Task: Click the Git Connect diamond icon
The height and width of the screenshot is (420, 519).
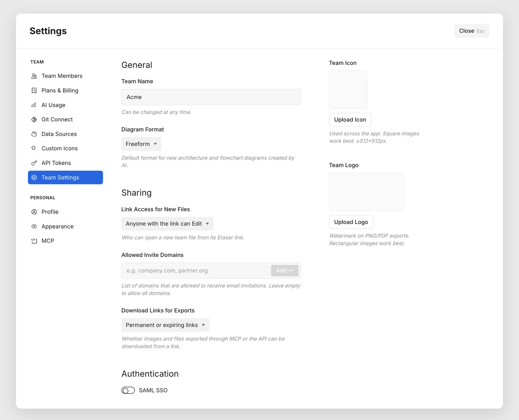Action: pos(34,119)
